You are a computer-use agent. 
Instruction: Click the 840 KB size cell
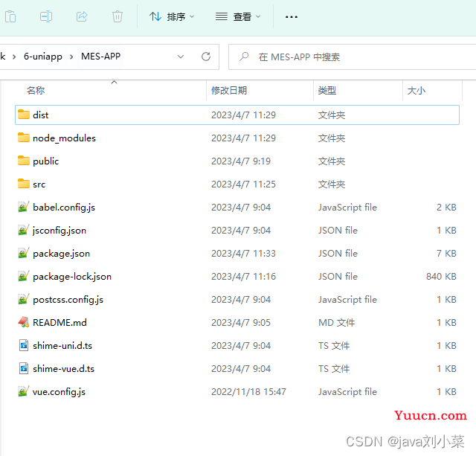[441, 276]
